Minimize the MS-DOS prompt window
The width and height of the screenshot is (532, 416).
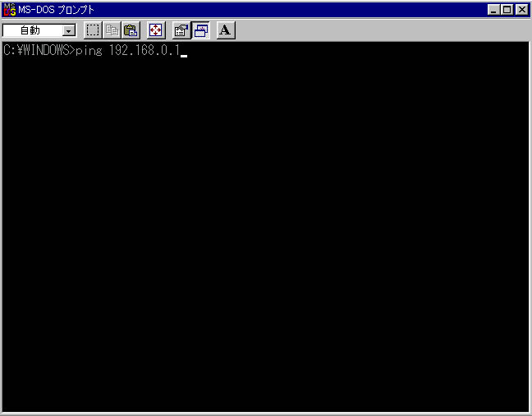pyautogui.click(x=493, y=10)
